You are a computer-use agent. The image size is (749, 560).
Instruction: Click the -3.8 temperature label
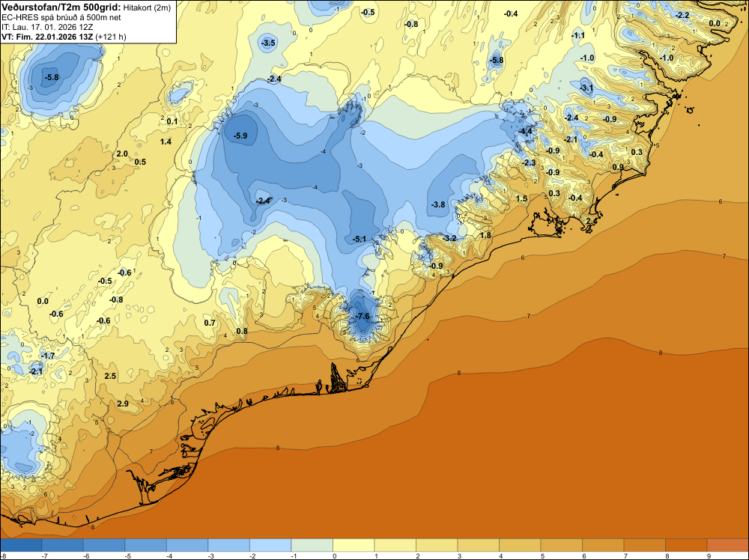point(438,204)
